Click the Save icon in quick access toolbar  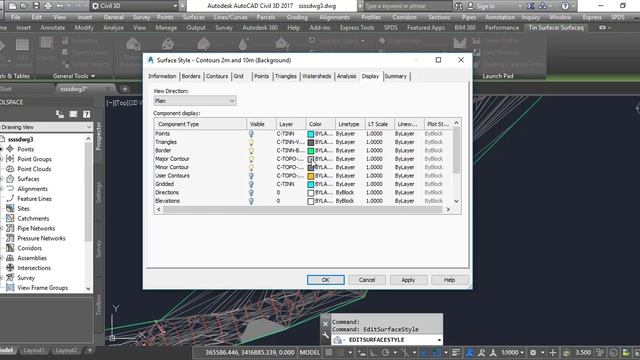[36, 6]
